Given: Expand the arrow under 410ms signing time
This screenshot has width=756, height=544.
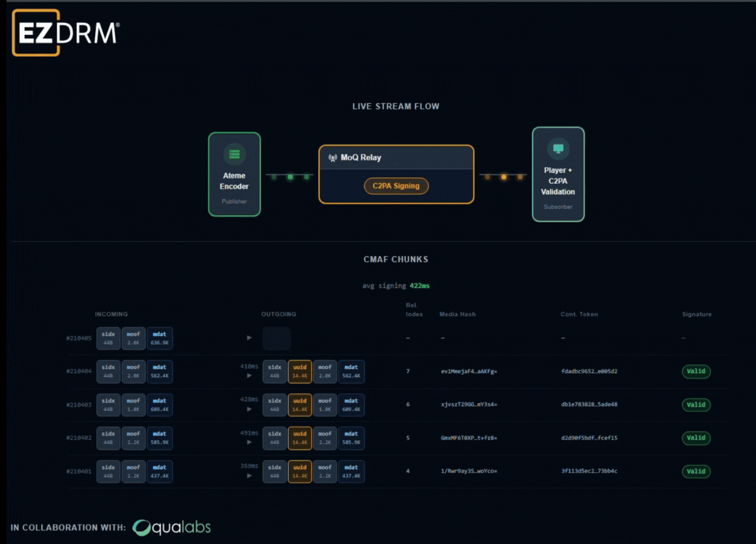Looking at the screenshot, I should click(x=249, y=376).
